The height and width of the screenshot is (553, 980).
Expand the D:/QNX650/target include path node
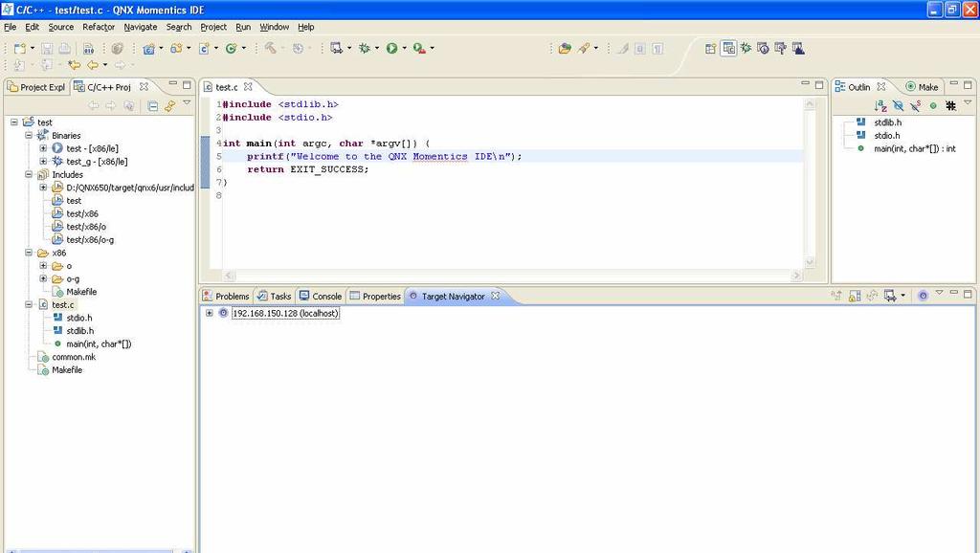[x=43, y=188]
